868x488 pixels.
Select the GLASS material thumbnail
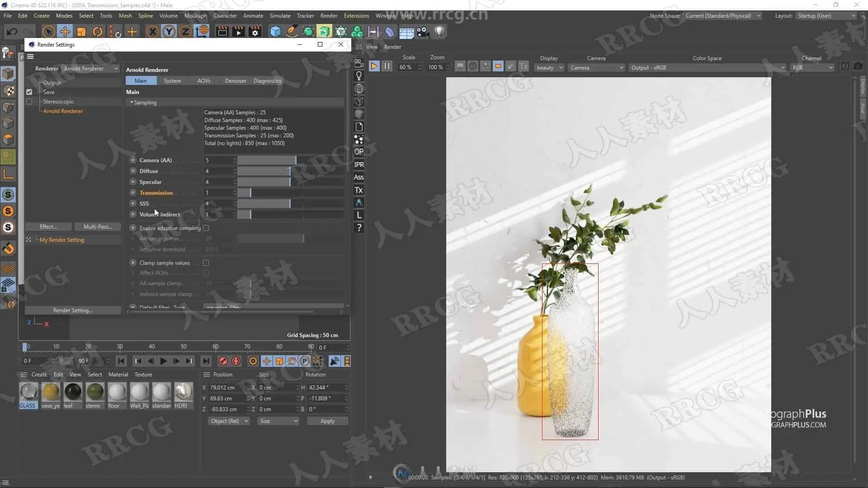click(28, 392)
